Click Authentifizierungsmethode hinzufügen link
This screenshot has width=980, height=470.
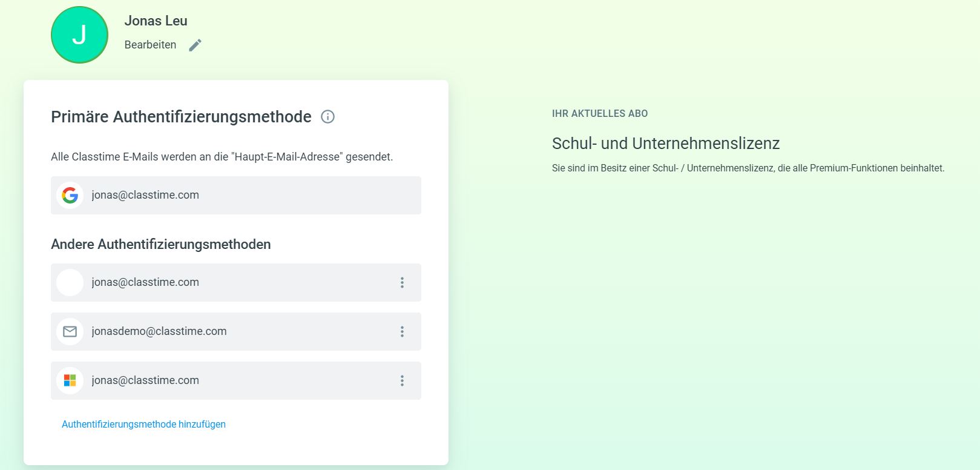[143, 425]
